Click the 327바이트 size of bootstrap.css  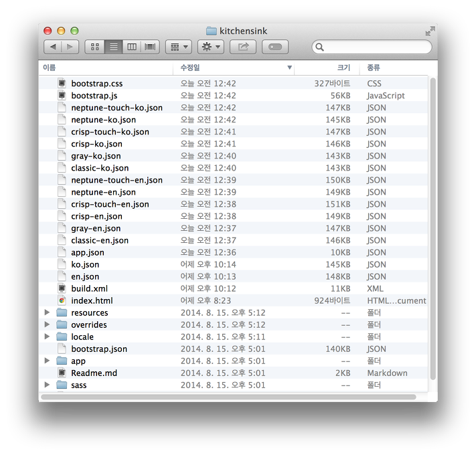click(x=332, y=84)
